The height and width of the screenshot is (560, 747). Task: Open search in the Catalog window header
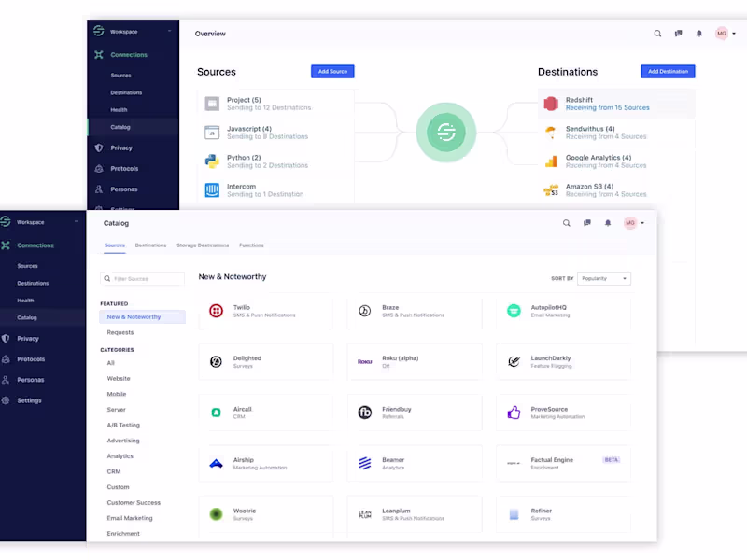point(566,223)
